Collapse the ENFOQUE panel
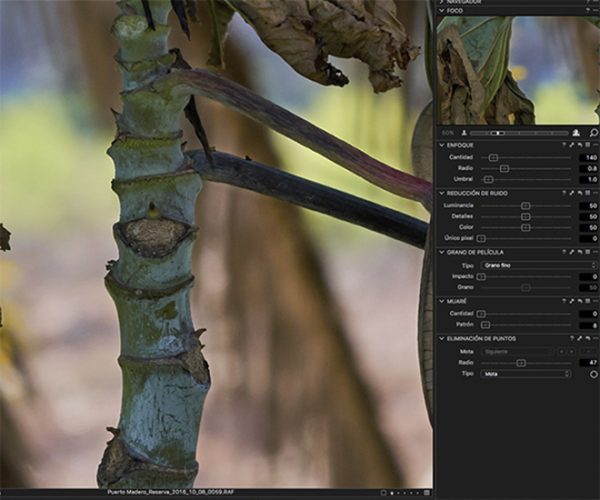The image size is (600, 500). point(442,145)
